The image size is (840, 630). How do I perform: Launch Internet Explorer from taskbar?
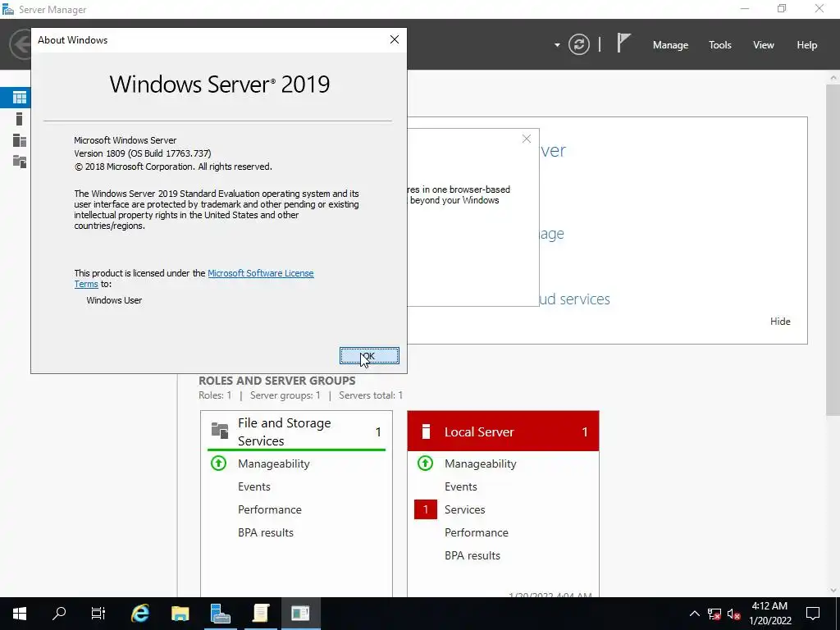pos(139,613)
